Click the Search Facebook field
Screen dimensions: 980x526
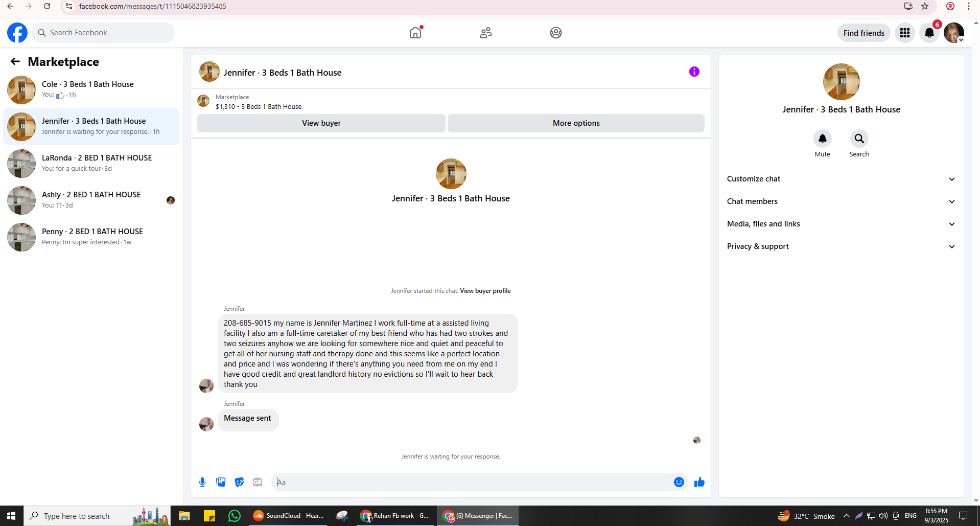click(x=103, y=33)
